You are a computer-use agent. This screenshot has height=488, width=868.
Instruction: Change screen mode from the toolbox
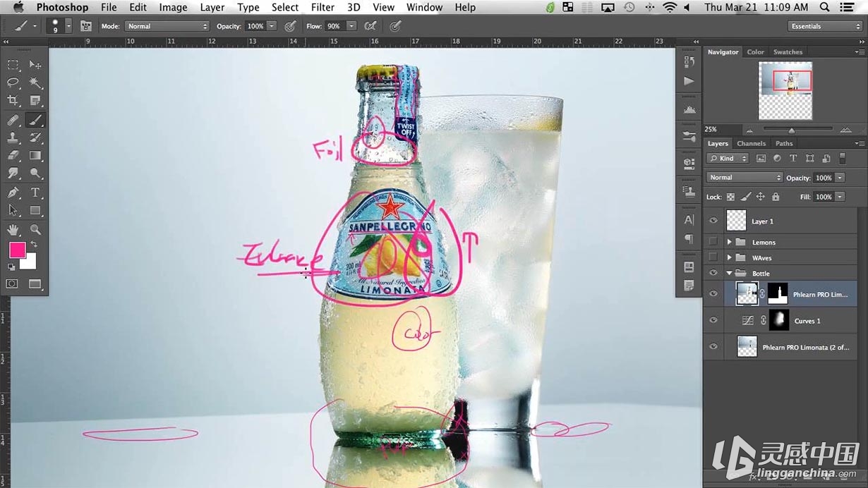[x=35, y=283]
